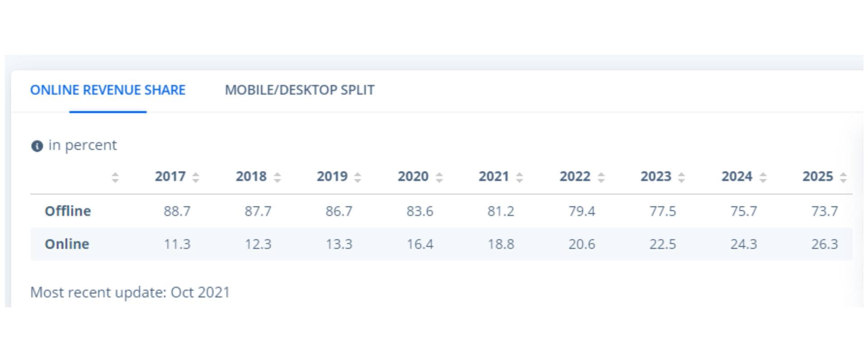The image size is (868, 362).
Task: Sort table by the 2023 column icon
Action: click(x=681, y=177)
